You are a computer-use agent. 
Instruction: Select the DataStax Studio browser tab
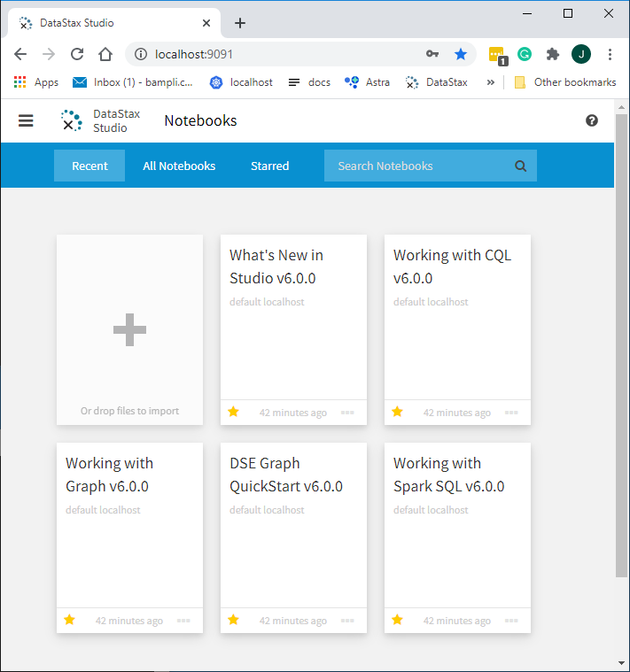point(113,23)
